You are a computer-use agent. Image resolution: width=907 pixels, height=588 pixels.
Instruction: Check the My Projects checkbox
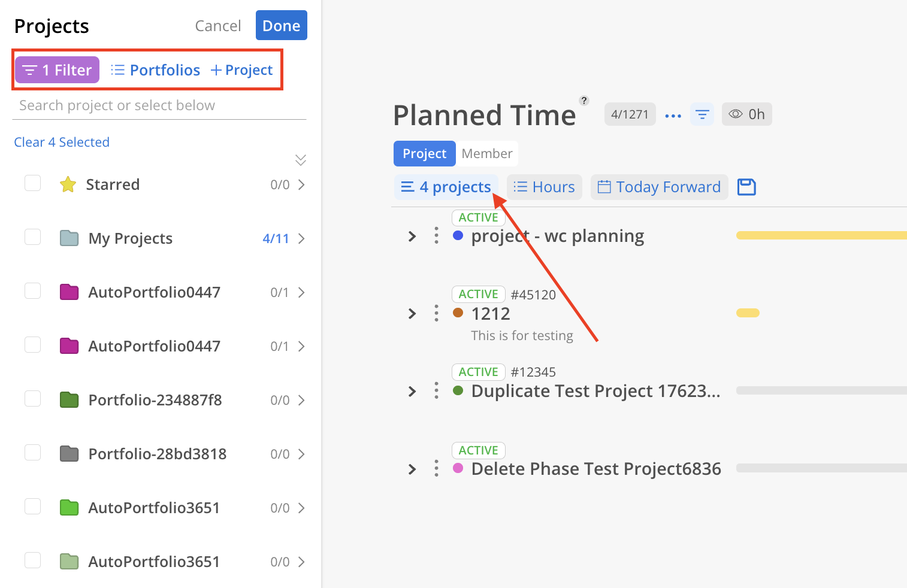coord(33,237)
